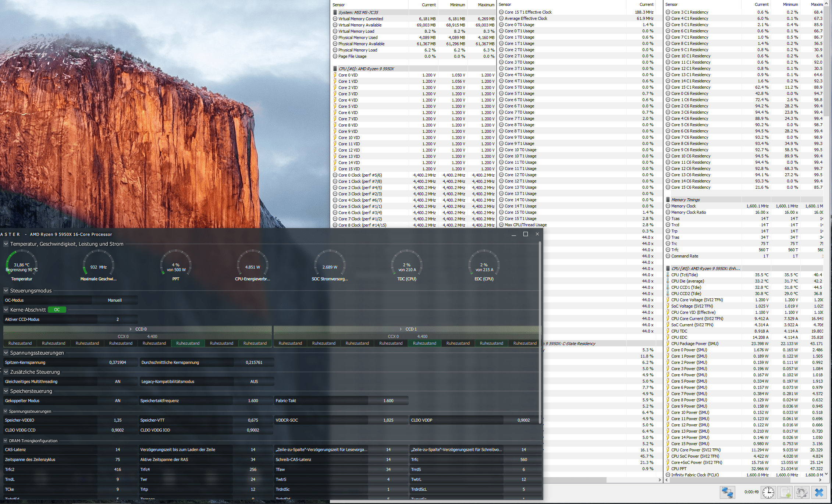
Task: Click the PPT gauge showing 4 % von 500 W
Action: (176, 265)
